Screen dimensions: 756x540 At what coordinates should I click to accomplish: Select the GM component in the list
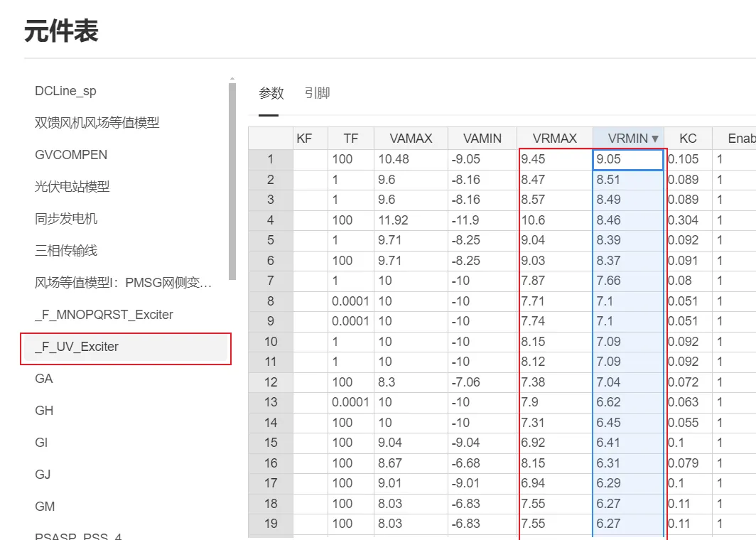pyautogui.click(x=45, y=507)
